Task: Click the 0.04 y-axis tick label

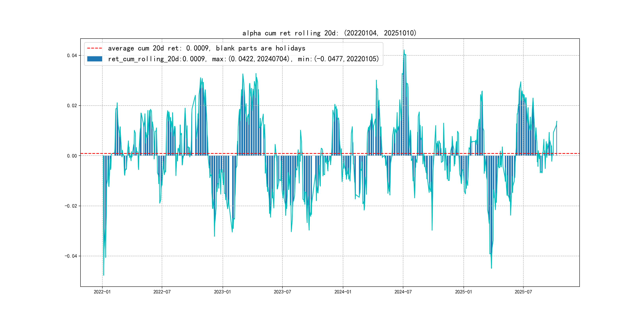Action: [x=72, y=55]
